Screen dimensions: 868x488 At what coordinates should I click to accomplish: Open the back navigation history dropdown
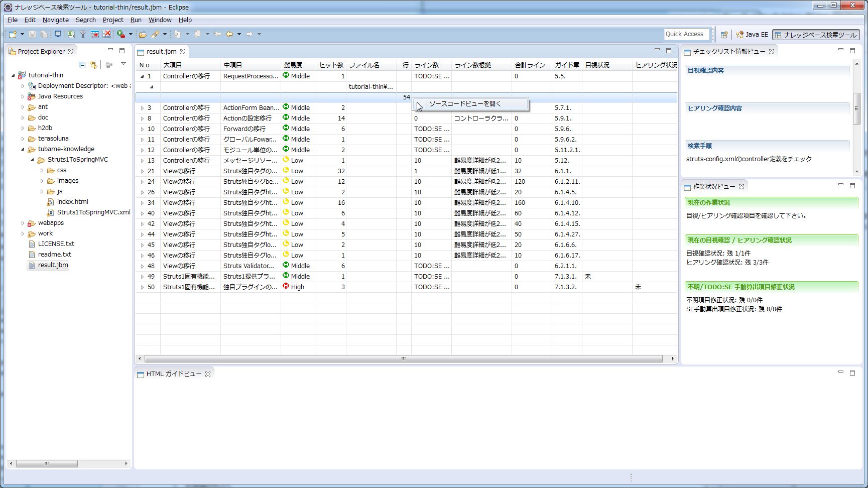click(239, 34)
